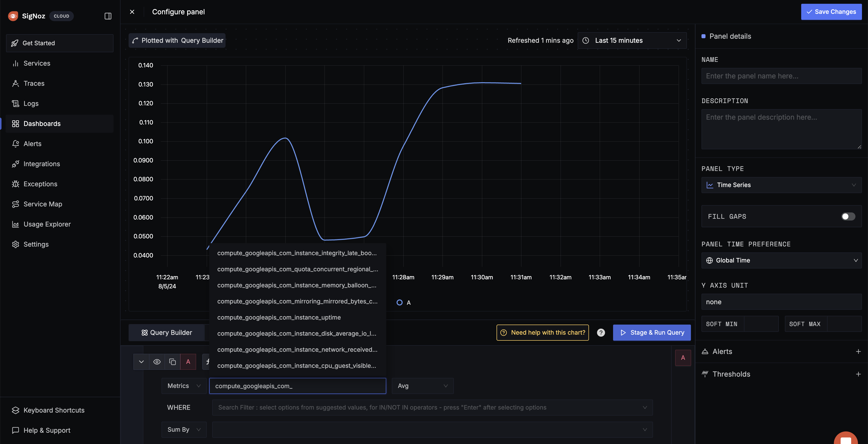The height and width of the screenshot is (444, 868).
Task: Click the Usage Explorer chart icon
Action: point(16,224)
